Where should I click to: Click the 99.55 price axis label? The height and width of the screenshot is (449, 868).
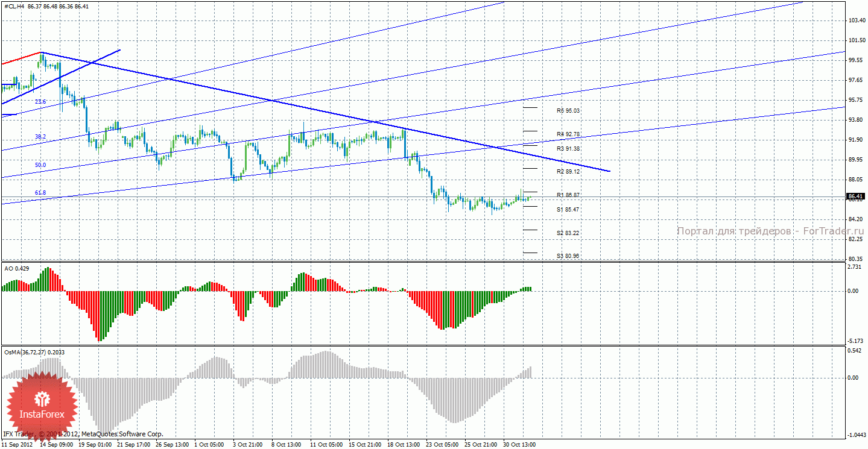click(857, 60)
